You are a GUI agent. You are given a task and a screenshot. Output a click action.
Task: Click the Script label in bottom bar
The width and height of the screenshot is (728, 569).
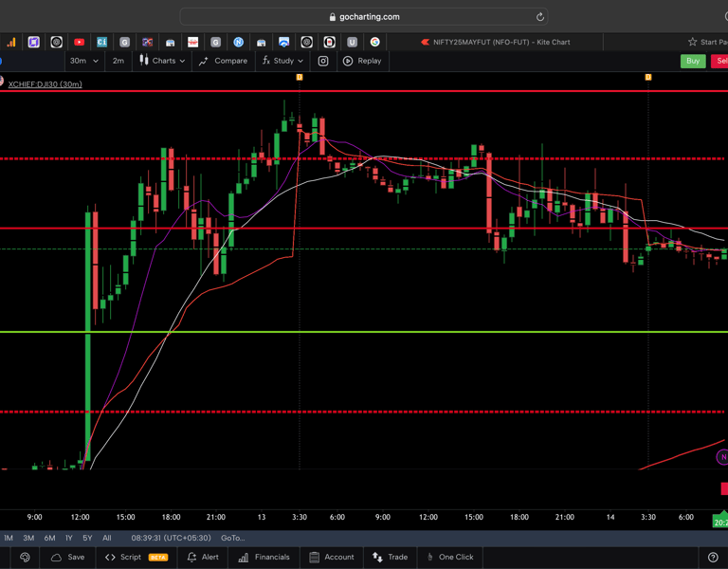coord(131,557)
